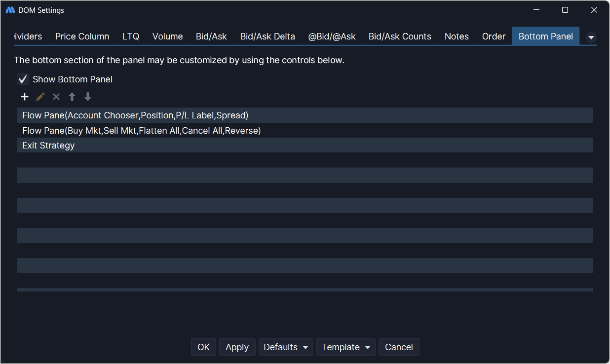
Task: Open the Template dropdown
Action: (345, 347)
